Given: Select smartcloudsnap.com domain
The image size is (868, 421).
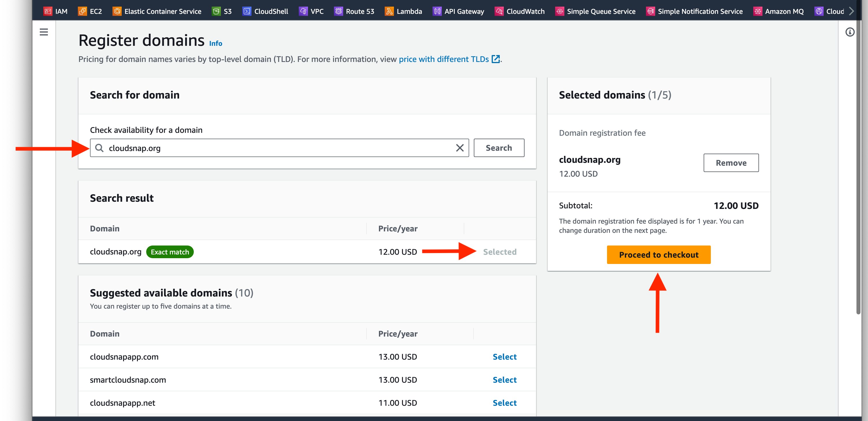Looking at the screenshot, I should tap(504, 380).
